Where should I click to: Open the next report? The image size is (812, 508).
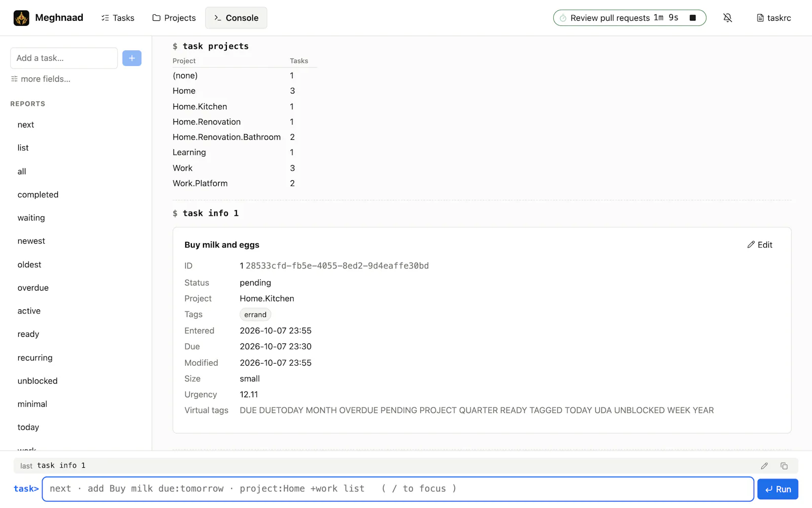click(26, 124)
